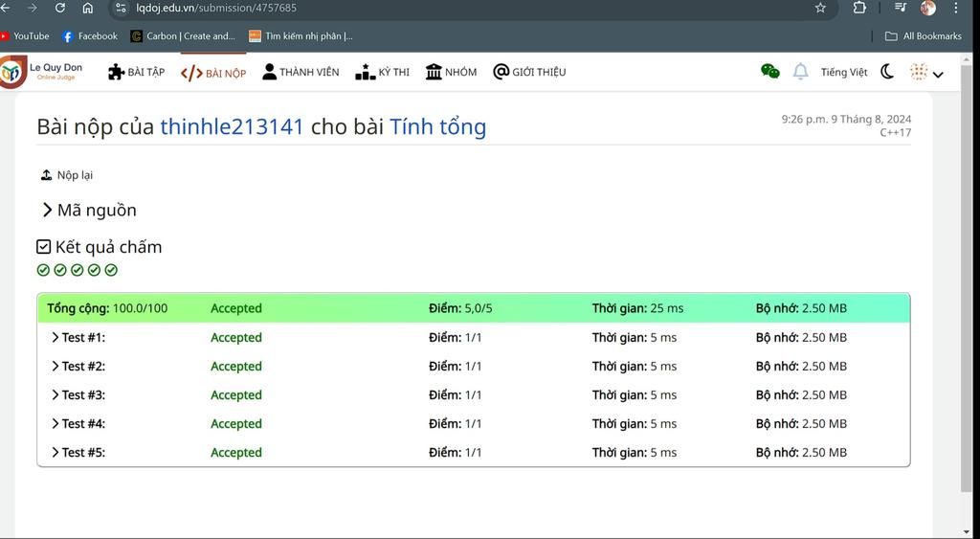The height and width of the screenshot is (539, 980).
Task: Open browser extensions puzzle icon
Action: click(x=859, y=8)
